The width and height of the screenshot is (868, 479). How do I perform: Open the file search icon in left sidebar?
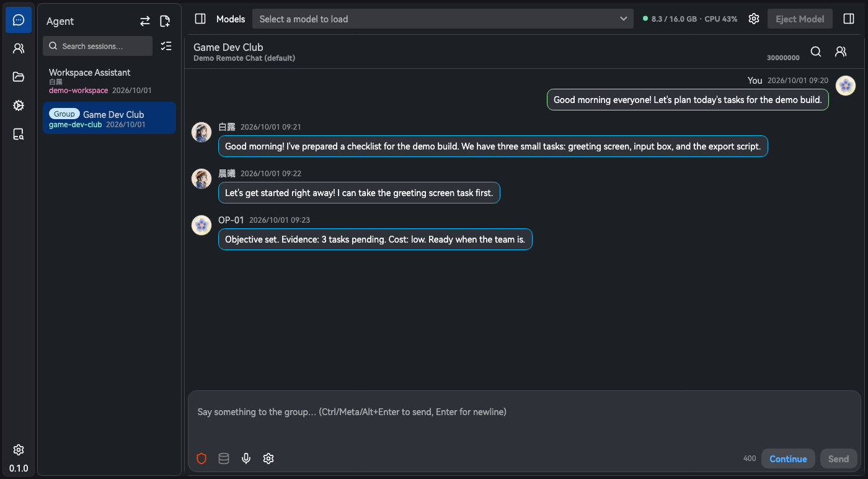(19, 134)
